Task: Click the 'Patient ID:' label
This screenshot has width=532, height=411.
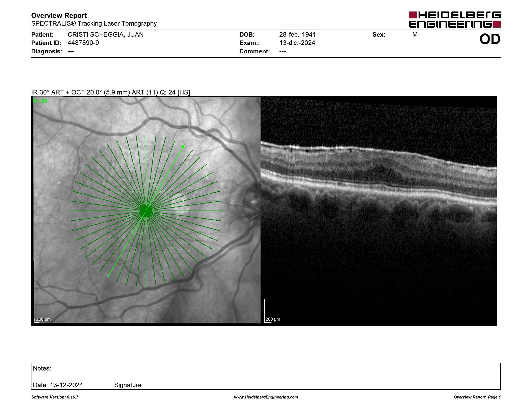Action: [x=46, y=43]
